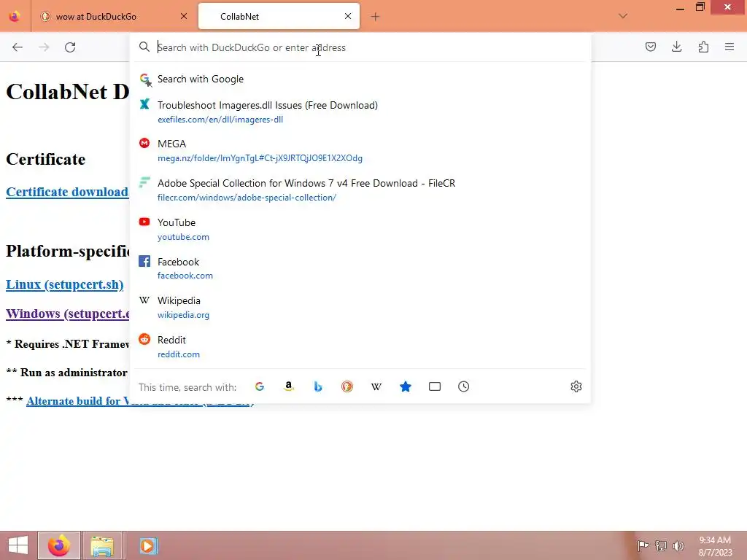The image size is (747, 560).
Task: Search this time with Wikipedia icon
Action: [x=376, y=386]
